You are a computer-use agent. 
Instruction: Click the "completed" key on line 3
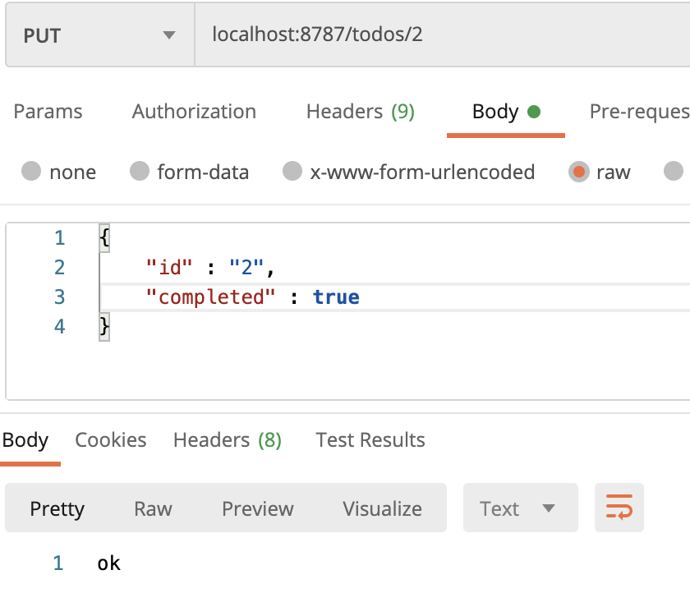pos(210,297)
